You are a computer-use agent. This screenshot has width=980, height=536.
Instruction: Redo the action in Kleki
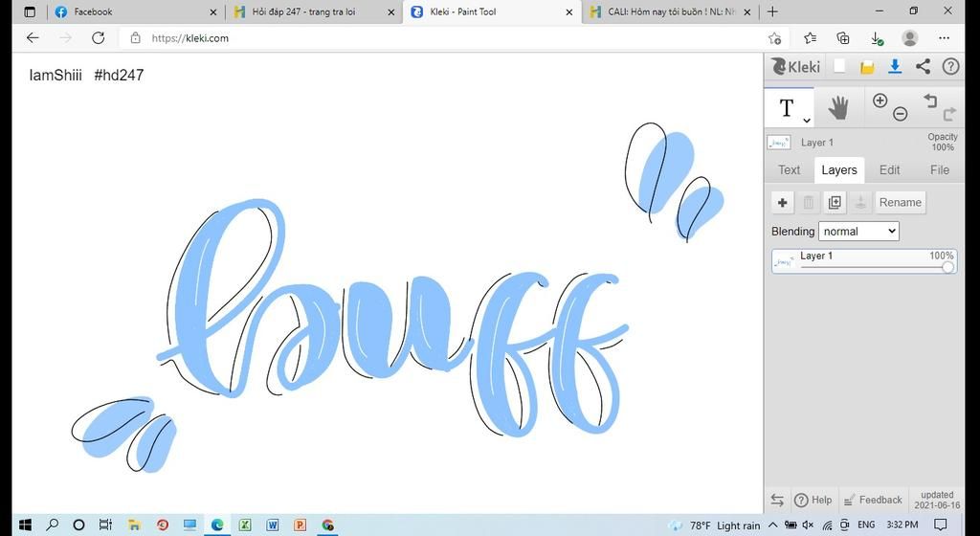(950, 114)
